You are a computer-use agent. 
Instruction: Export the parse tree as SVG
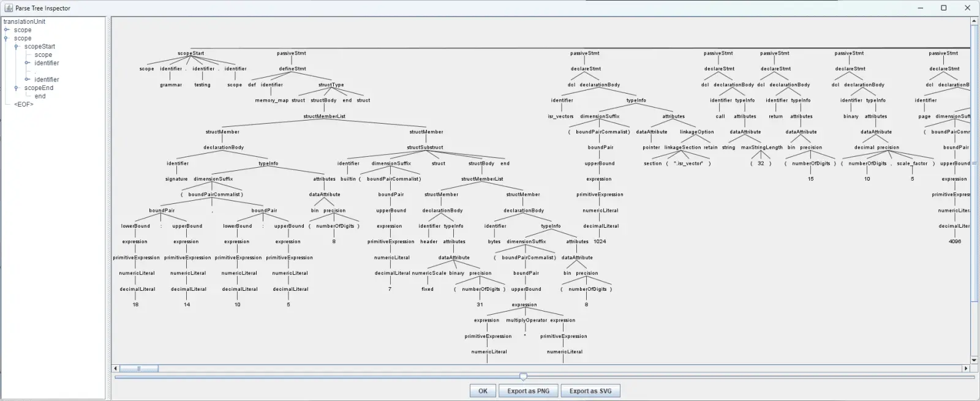click(590, 391)
